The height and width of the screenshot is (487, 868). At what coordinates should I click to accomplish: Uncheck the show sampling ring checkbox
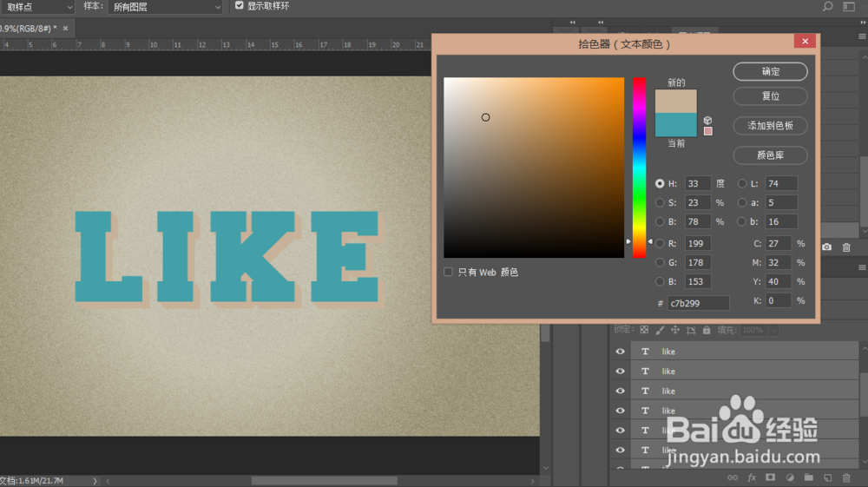click(240, 5)
